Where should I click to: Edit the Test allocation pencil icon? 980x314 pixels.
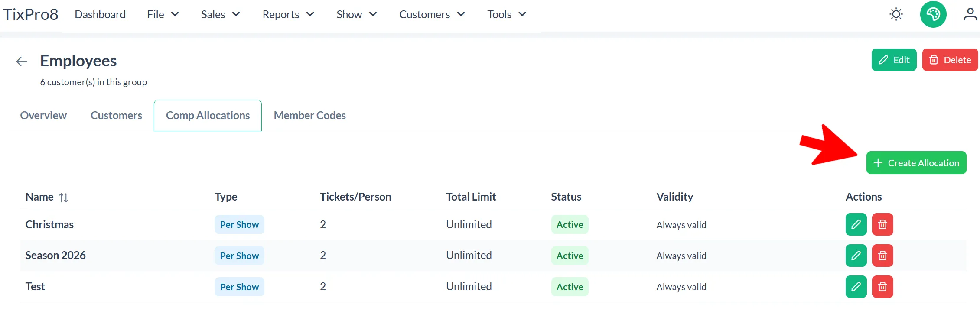[856, 287]
